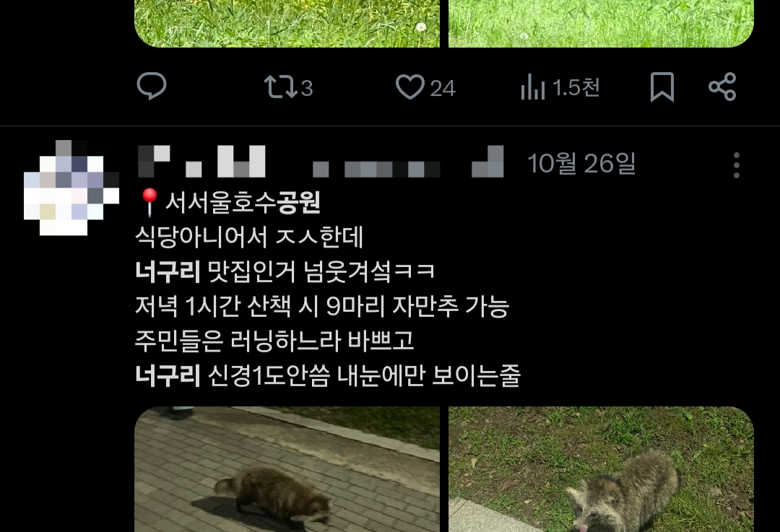
Task: Open the three-dot more options menu
Action: click(737, 165)
